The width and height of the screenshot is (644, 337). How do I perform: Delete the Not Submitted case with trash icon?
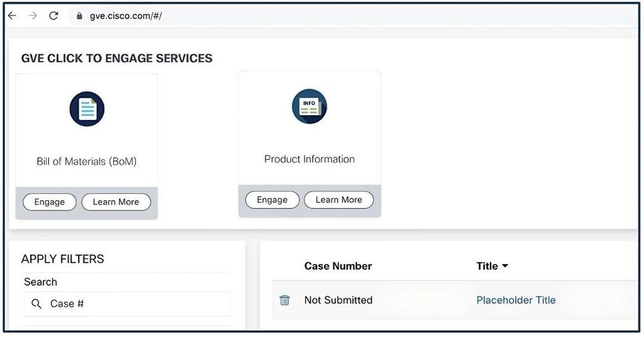(x=285, y=300)
